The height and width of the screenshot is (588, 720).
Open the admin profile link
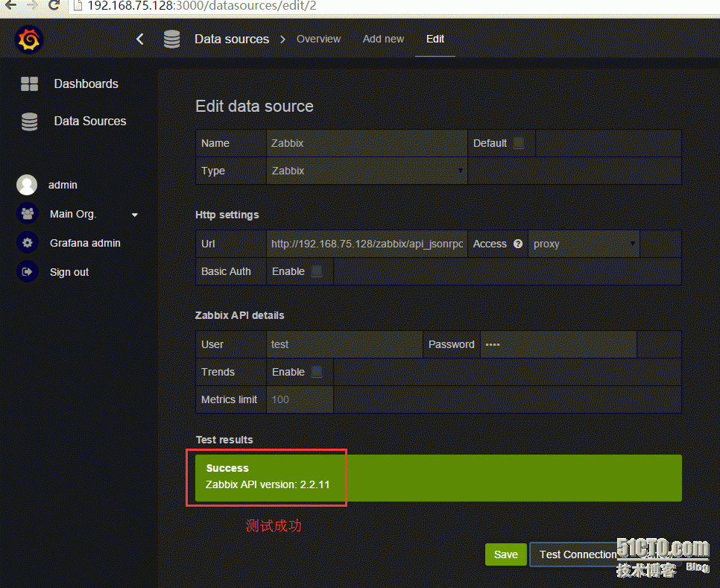pos(63,185)
